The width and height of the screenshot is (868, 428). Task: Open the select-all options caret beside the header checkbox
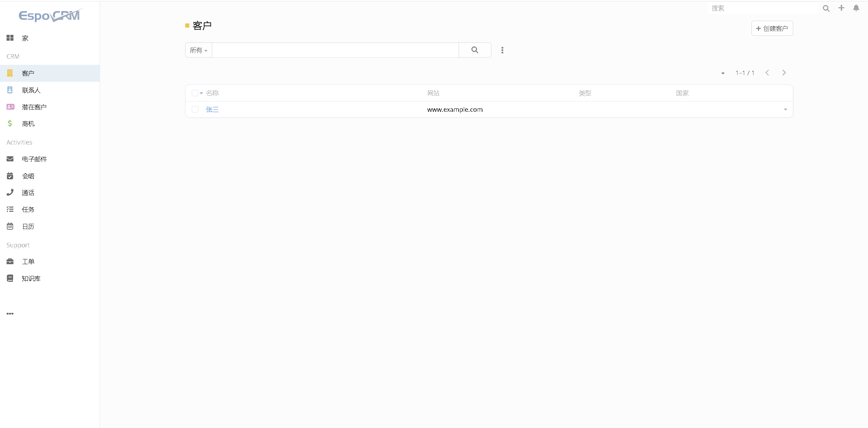[201, 93]
